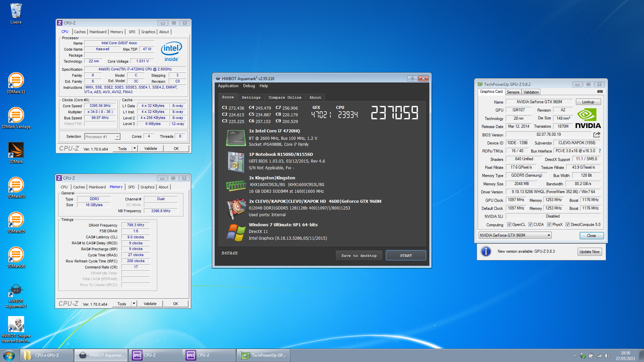Click the Bus Interface question mark in GPU-Z

point(600,151)
